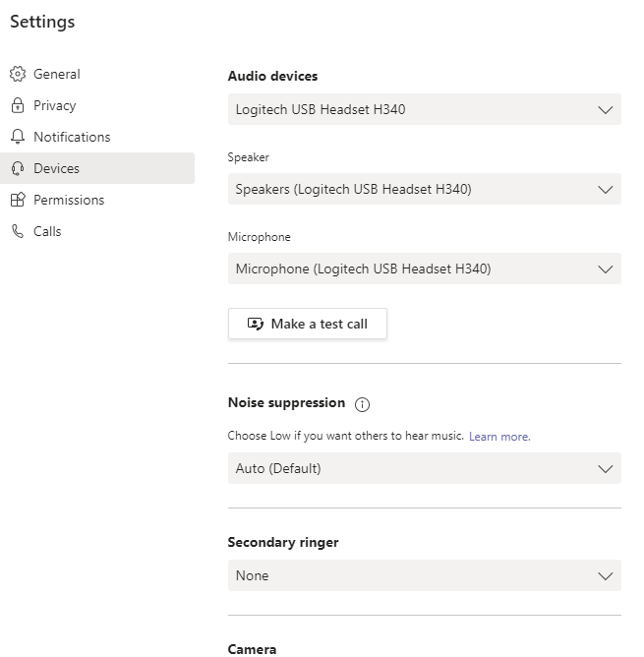Viewport: 644px width, 657px height.
Task: Click the General gear icon
Action: 17,74
